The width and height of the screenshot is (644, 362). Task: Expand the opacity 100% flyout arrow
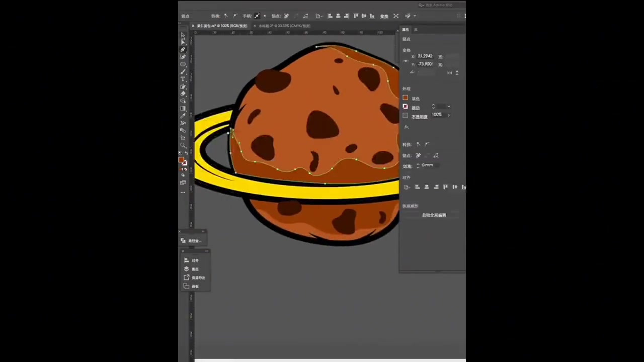point(448,115)
